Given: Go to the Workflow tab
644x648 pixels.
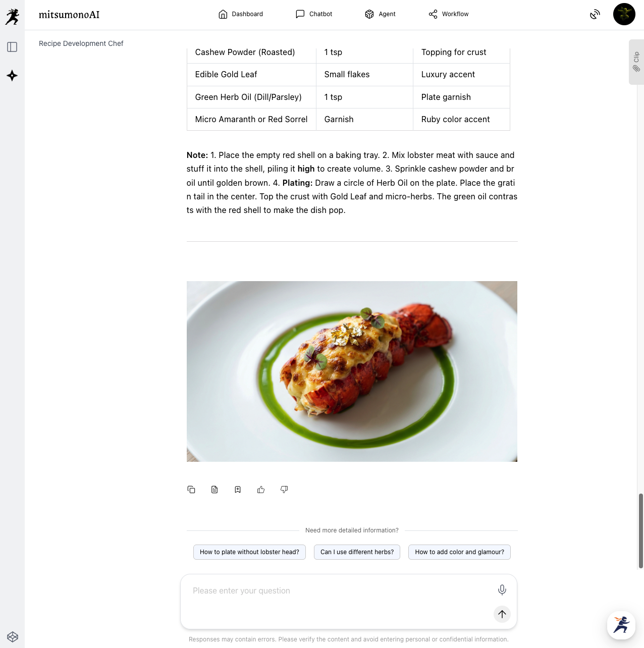Looking at the screenshot, I should click(x=449, y=14).
